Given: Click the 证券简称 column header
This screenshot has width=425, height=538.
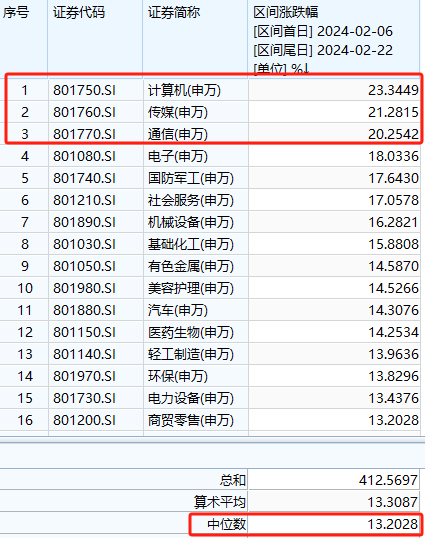Looking at the screenshot, I should point(174,13).
